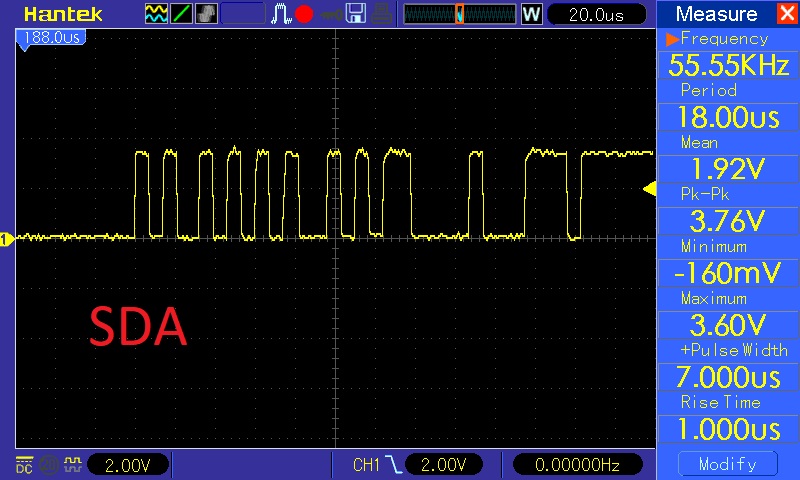Viewport: 800px width, 480px height.
Task: Click the waveform memory overview bar
Action: [460, 14]
